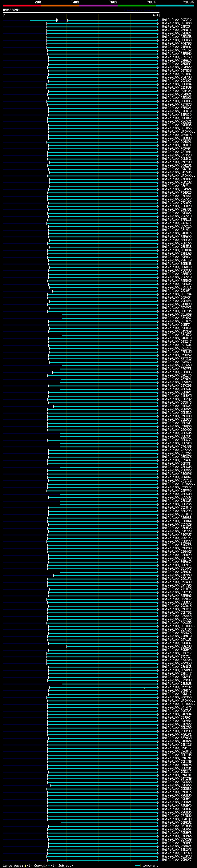
Task: Select hit UniRef100_Q9FX54
Action: click(177, 26)
